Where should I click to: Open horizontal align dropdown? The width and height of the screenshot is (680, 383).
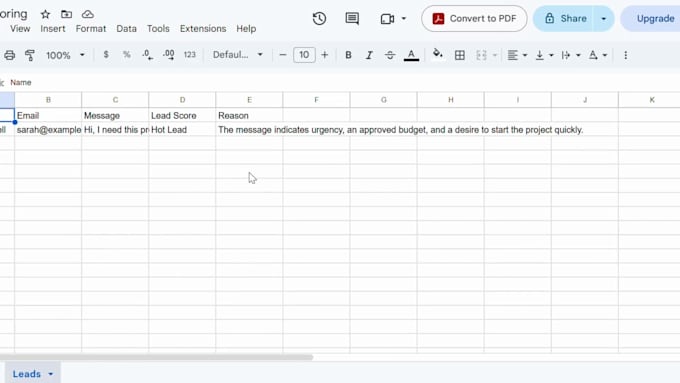tap(517, 55)
